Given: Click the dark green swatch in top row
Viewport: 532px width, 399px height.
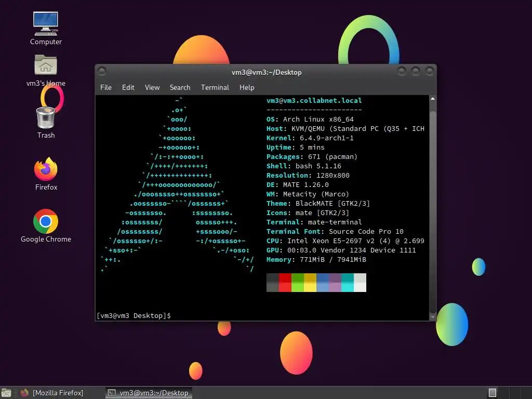Looking at the screenshot, I should [x=298, y=278].
